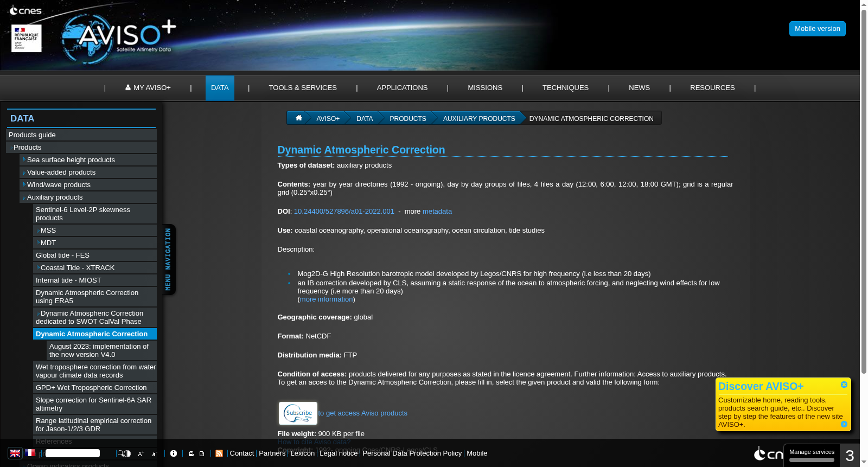Click the CNES logo in header
The height and width of the screenshot is (467, 868).
(25, 10)
